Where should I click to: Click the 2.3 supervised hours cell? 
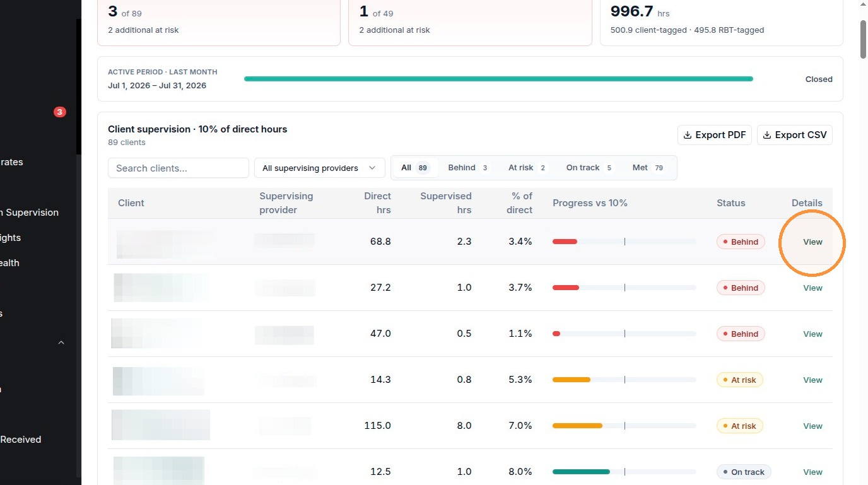[464, 242]
